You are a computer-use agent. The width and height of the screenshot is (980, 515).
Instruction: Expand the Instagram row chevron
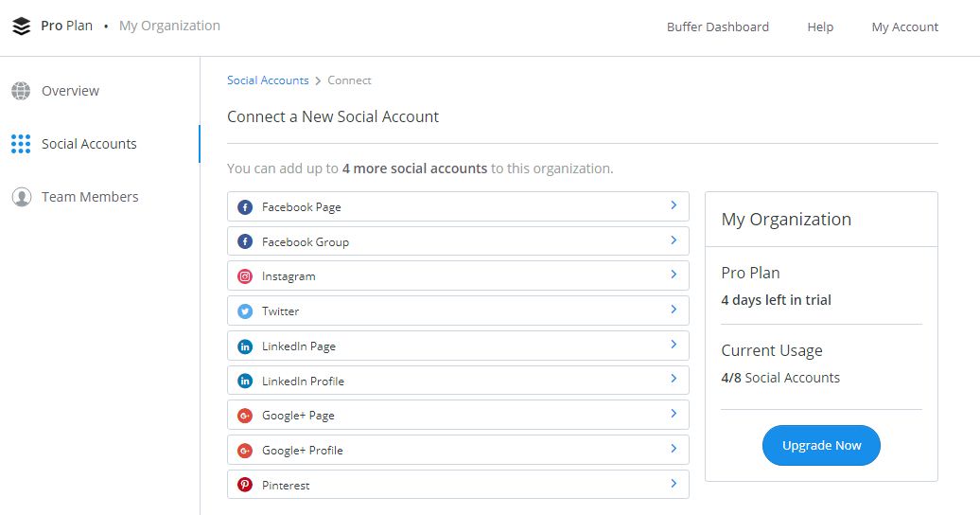click(x=674, y=275)
